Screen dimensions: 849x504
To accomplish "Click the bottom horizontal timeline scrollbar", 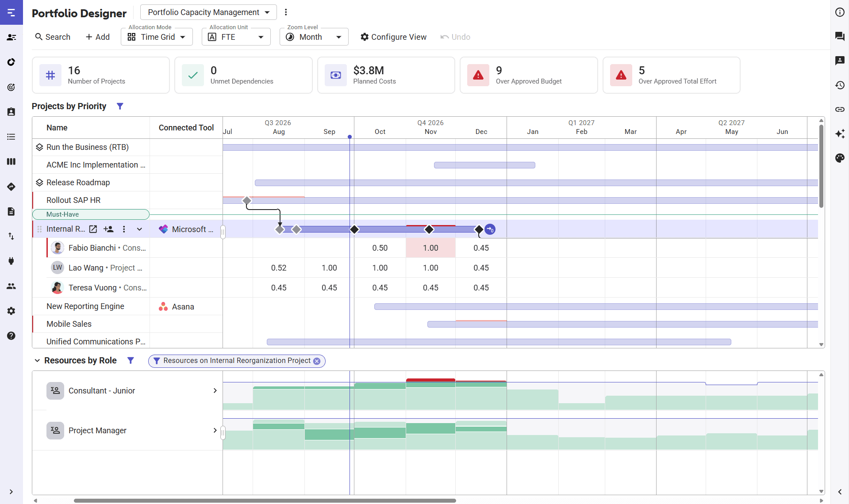I will [x=265, y=500].
